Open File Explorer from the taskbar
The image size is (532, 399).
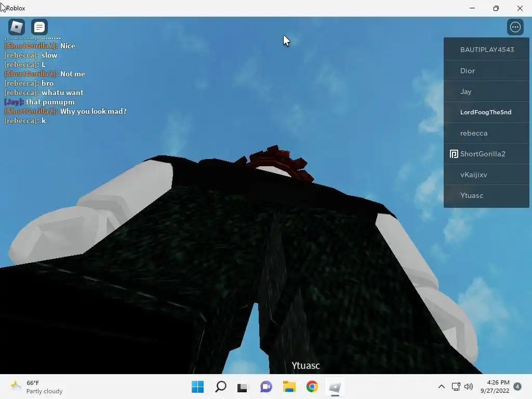point(289,387)
